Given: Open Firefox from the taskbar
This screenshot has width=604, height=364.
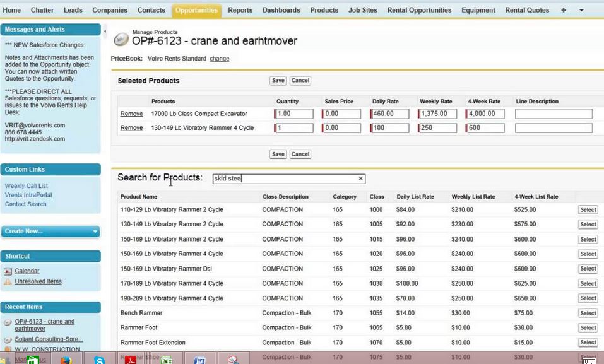Looking at the screenshot, I should tap(66, 360).
